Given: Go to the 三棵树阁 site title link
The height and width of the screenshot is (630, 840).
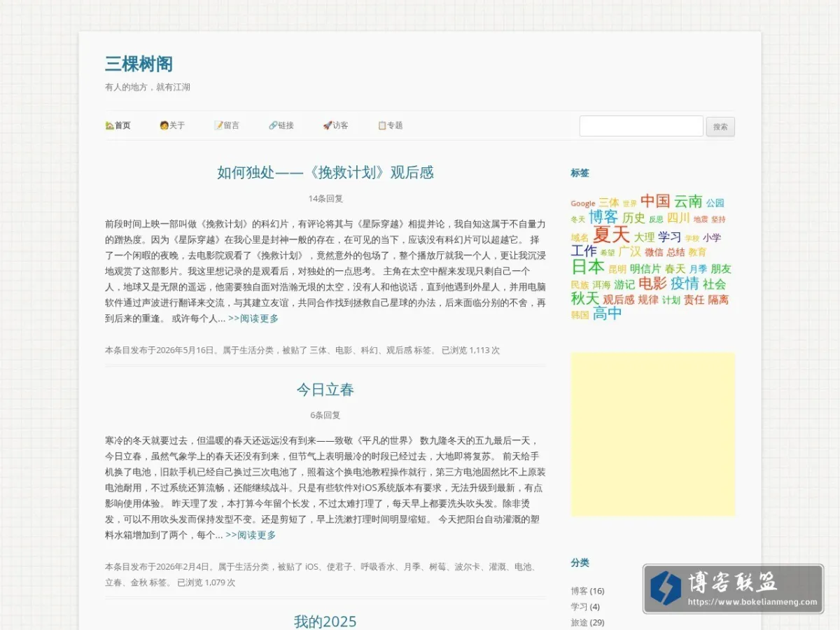Looking at the screenshot, I should click(139, 64).
